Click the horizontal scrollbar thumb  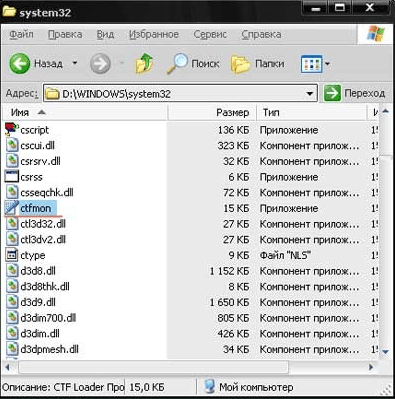(153, 367)
